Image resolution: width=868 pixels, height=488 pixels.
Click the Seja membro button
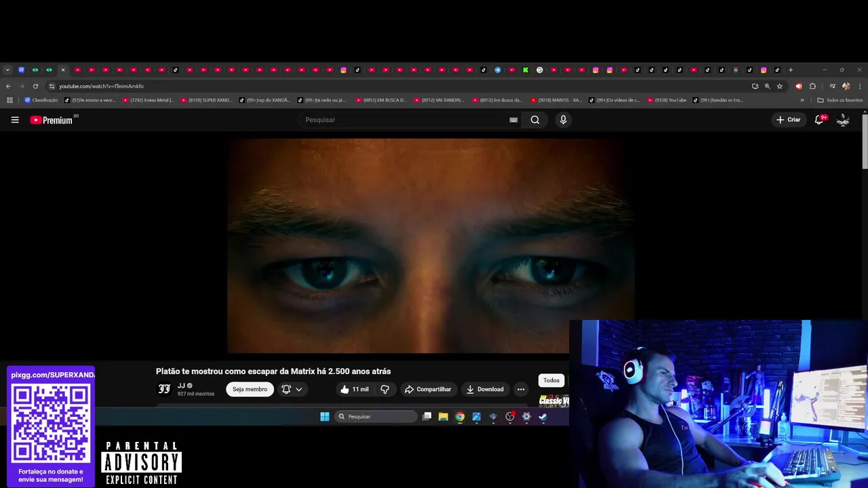coord(250,389)
